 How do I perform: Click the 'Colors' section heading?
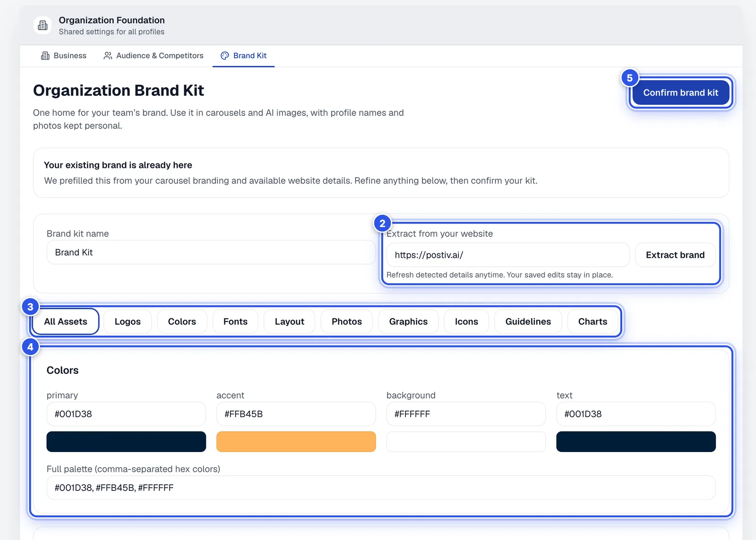pos(62,370)
